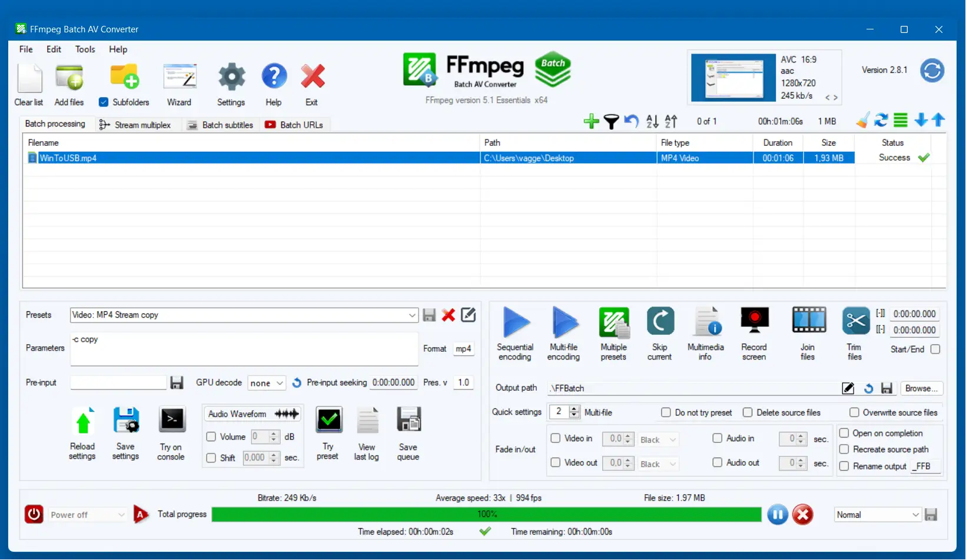Screen dimensions: 966x560
Task: Click Skip current icon
Action: click(x=660, y=321)
